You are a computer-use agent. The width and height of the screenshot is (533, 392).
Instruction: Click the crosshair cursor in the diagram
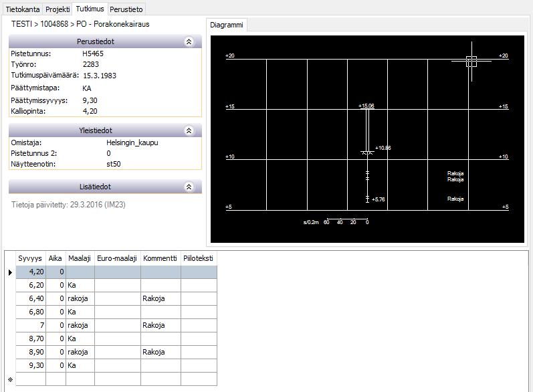pos(471,62)
